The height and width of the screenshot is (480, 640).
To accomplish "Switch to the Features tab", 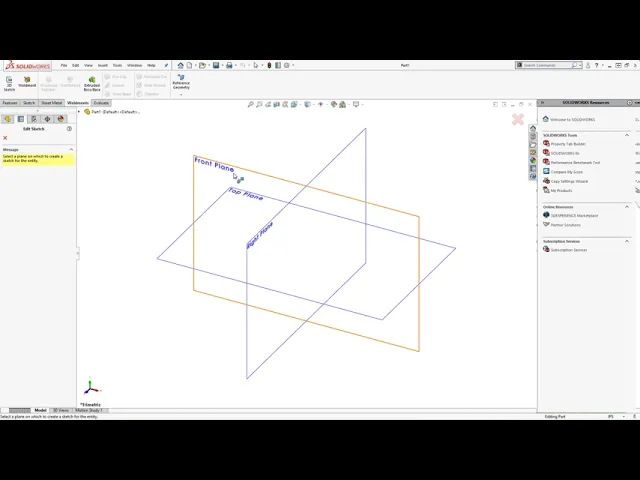I will tap(10, 103).
